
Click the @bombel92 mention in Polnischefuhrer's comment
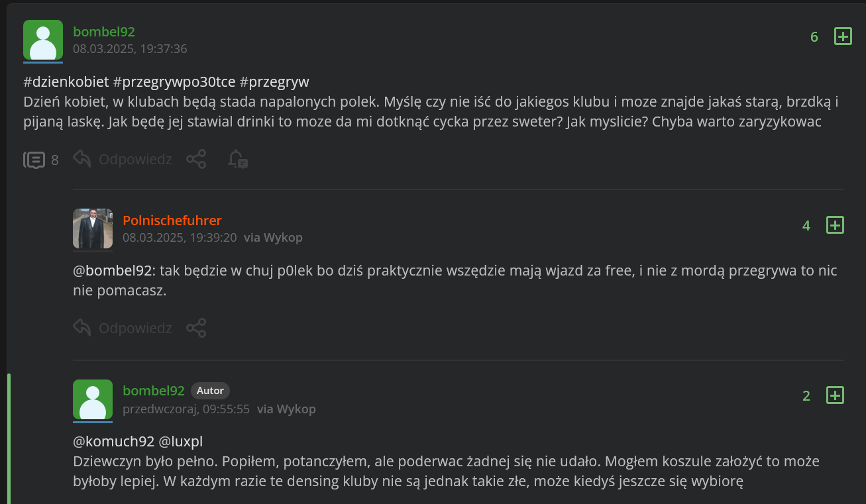(113, 271)
